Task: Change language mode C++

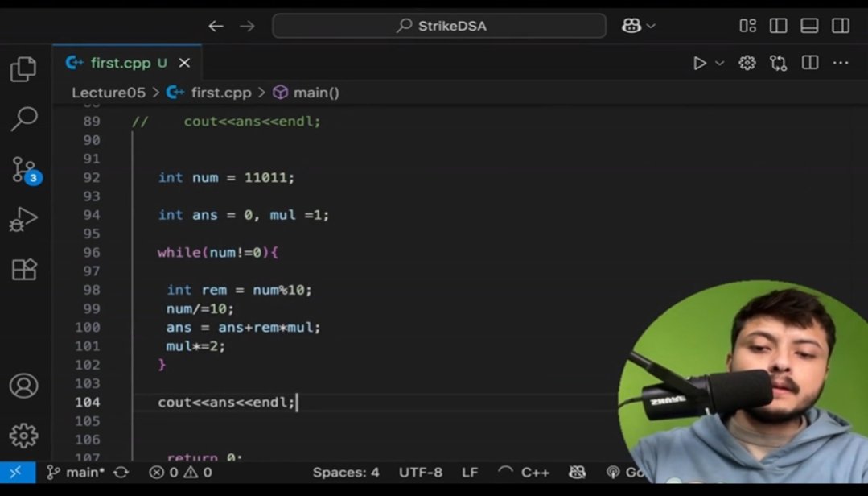Action: tap(535, 473)
